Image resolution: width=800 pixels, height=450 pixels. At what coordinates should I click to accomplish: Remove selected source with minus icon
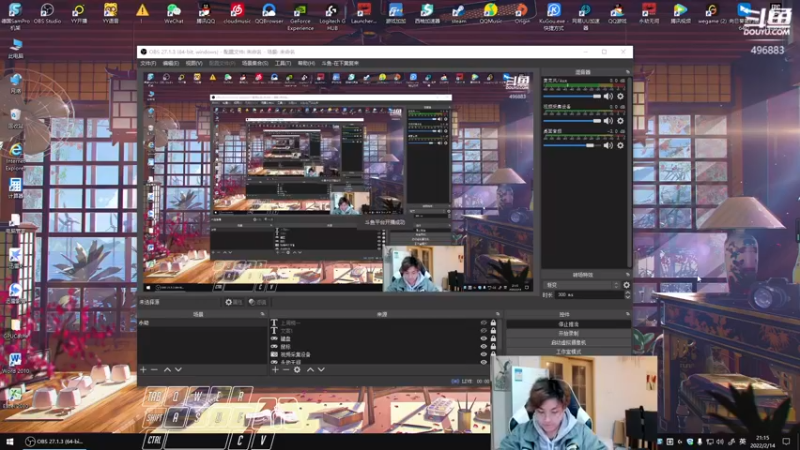(286, 369)
